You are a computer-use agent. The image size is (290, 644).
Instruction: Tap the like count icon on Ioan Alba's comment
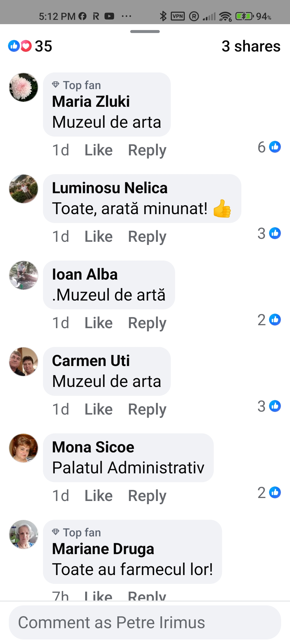pos(275,320)
